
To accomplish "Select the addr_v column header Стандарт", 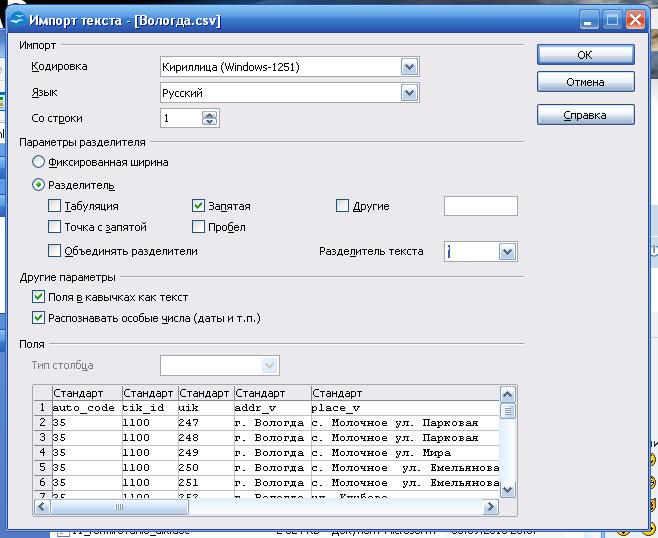I will point(272,393).
